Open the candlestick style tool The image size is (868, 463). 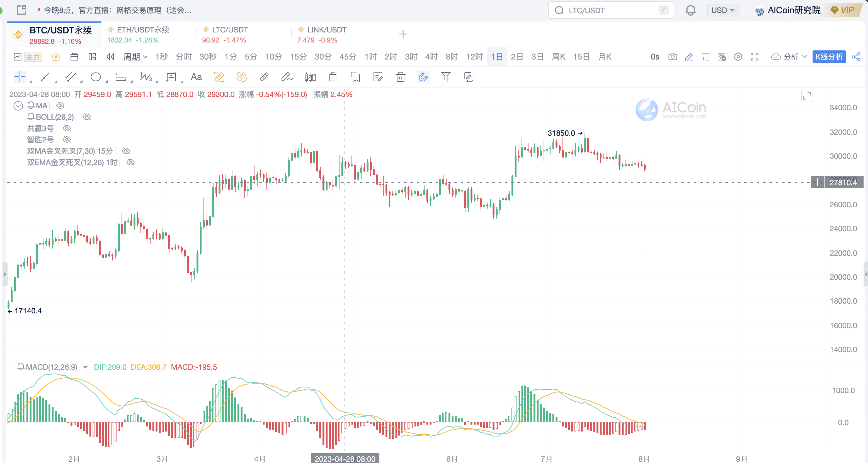310,77
